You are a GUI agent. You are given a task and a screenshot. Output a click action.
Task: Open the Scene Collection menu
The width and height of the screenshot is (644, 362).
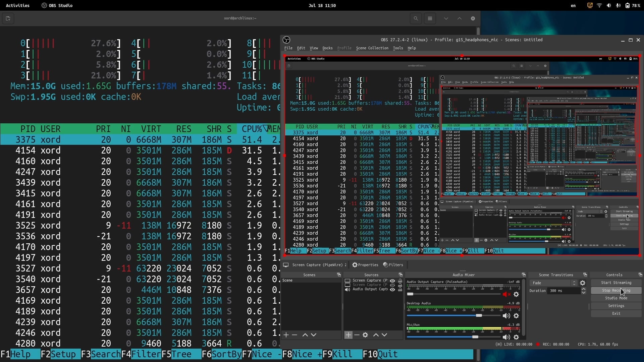coord(372,48)
